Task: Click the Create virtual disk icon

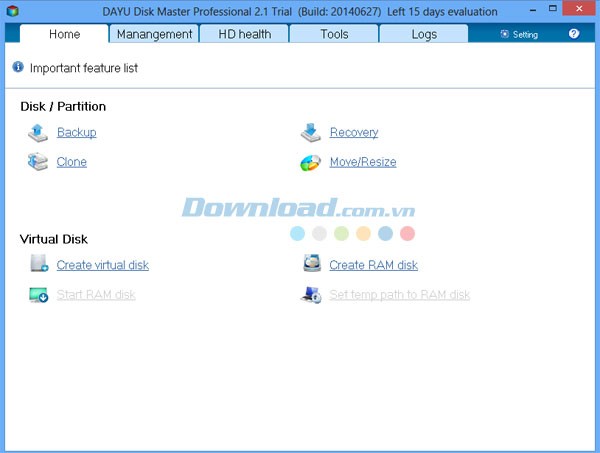Action: pos(39,264)
